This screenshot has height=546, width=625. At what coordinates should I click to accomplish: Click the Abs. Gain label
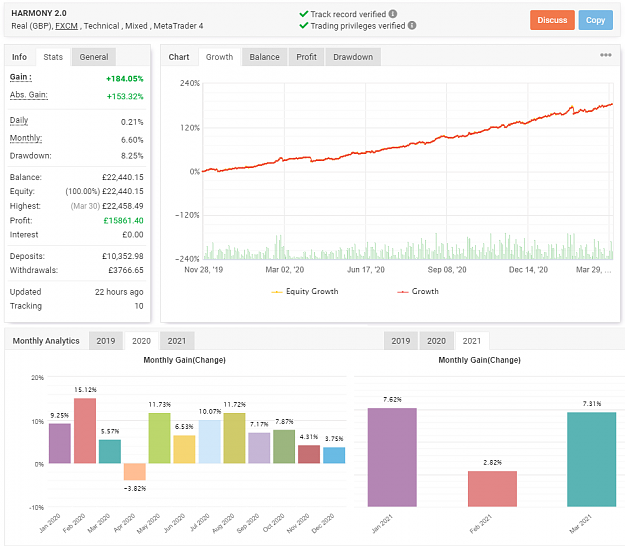click(x=29, y=95)
